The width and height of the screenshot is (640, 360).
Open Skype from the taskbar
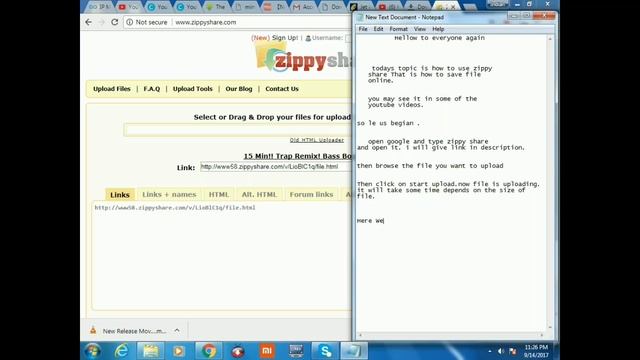pos(325,351)
